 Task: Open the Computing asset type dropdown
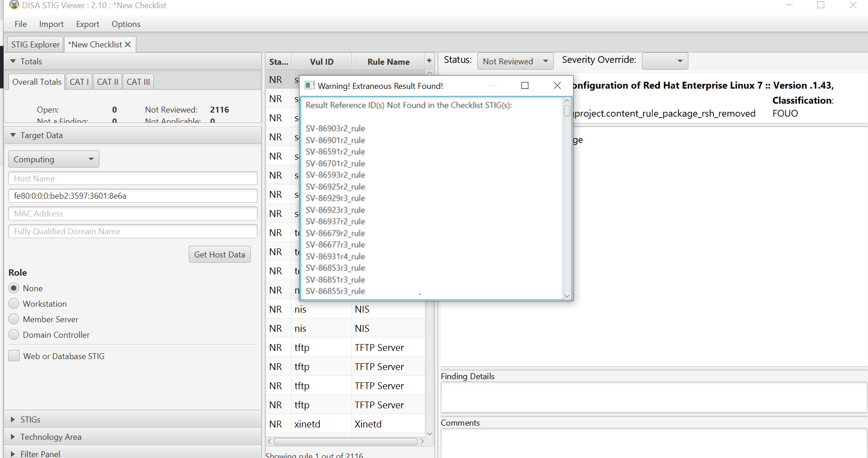(53, 159)
